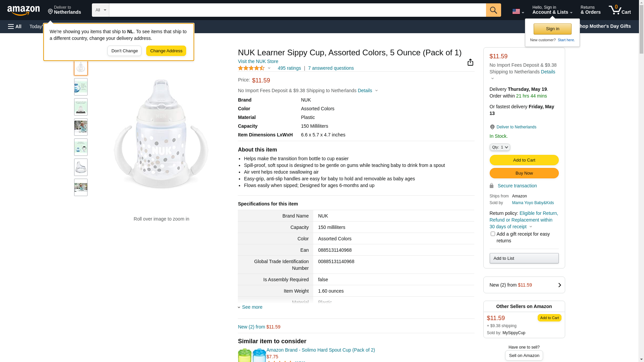Click the yellow Add to Cart button
This screenshot has height=362, width=644.
(524, 160)
